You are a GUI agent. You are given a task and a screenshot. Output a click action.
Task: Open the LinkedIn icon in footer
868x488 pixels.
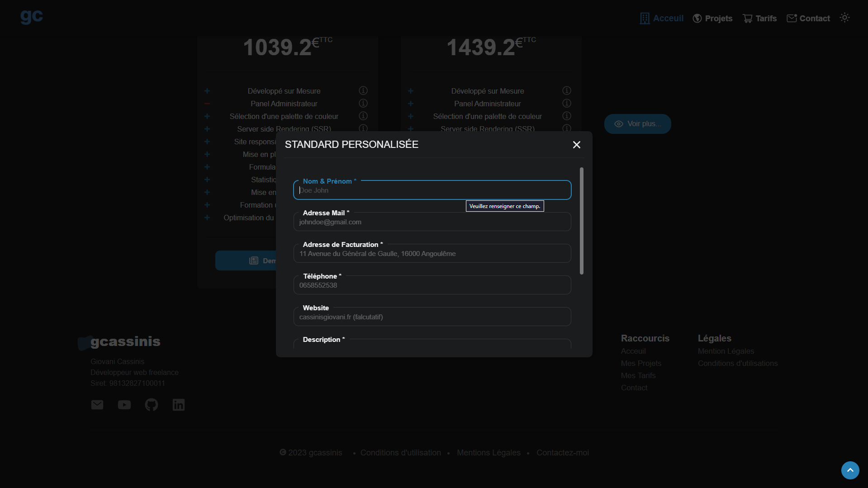(179, 405)
